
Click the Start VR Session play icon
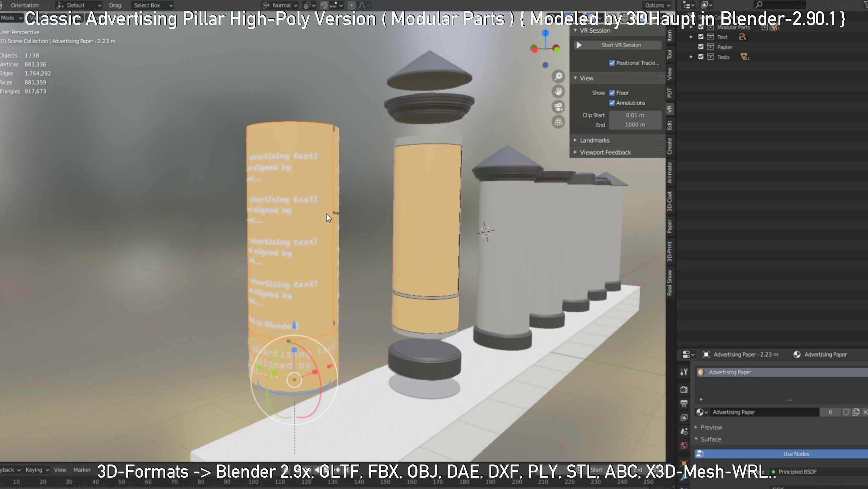point(579,45)
